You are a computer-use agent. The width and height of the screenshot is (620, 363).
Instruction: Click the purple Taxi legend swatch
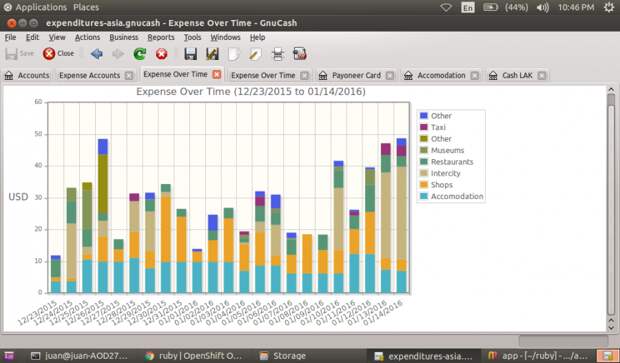click(x=423, y=127)
